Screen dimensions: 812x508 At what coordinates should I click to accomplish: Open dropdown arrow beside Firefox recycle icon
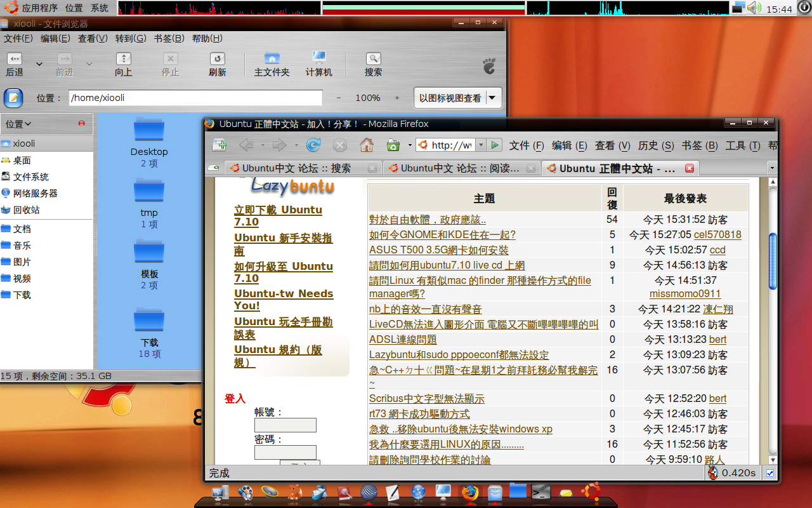click(410, 145)
